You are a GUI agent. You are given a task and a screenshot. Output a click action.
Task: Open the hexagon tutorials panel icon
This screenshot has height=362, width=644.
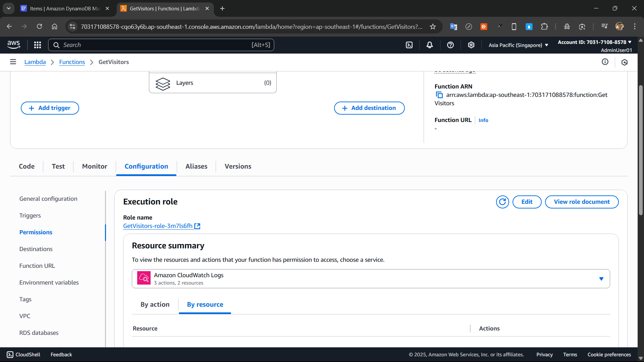625,62
